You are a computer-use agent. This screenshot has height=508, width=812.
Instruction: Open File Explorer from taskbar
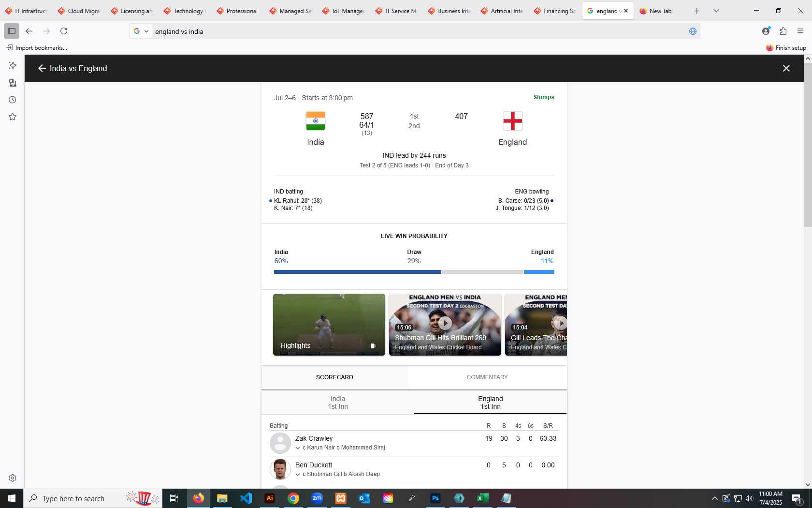(x=222, y=498)
